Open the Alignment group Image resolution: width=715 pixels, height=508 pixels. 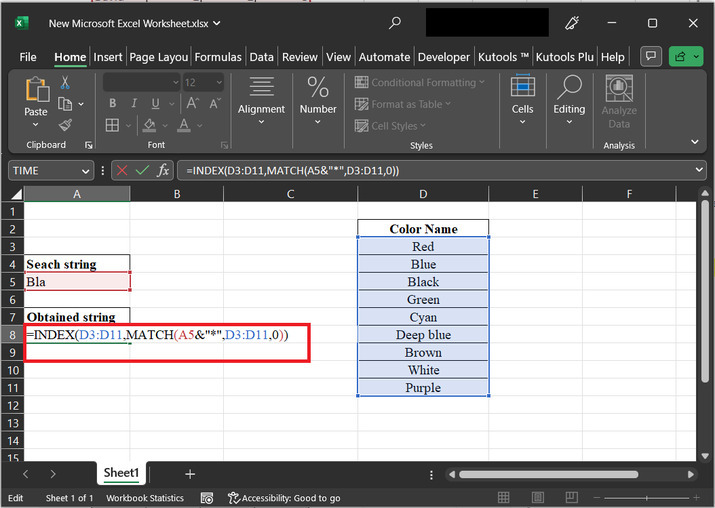point(261,100)
